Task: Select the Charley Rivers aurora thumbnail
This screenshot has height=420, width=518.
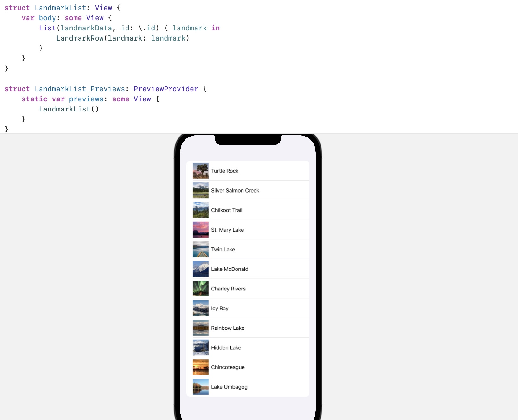Action: pos(201,289)
